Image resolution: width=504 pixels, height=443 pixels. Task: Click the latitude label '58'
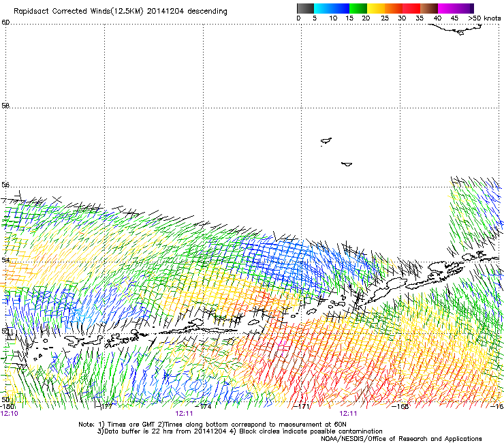pos(5,106)
